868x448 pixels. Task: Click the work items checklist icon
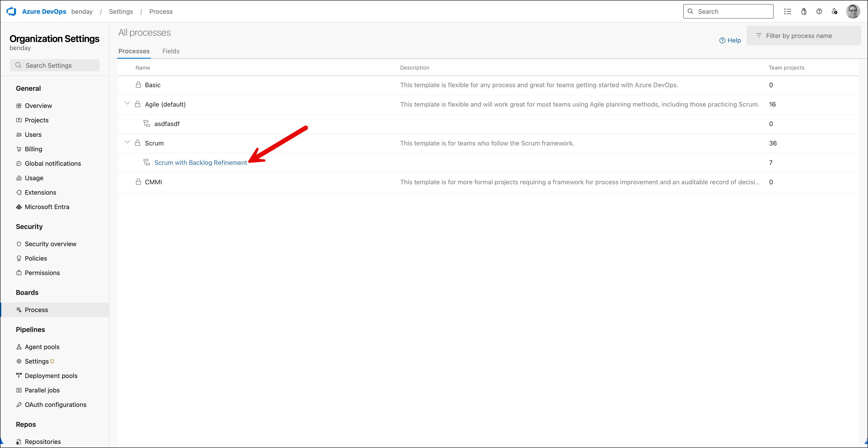[788, 11]
